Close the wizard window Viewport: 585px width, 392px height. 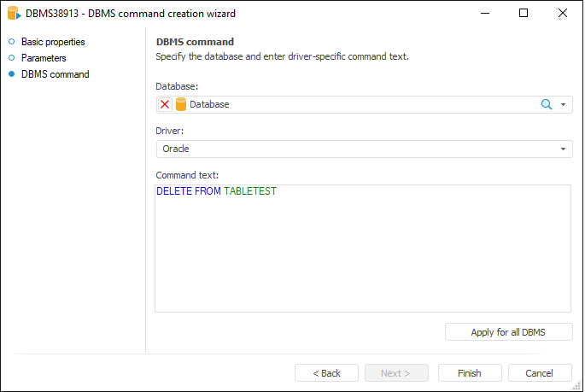coord(562,14)
